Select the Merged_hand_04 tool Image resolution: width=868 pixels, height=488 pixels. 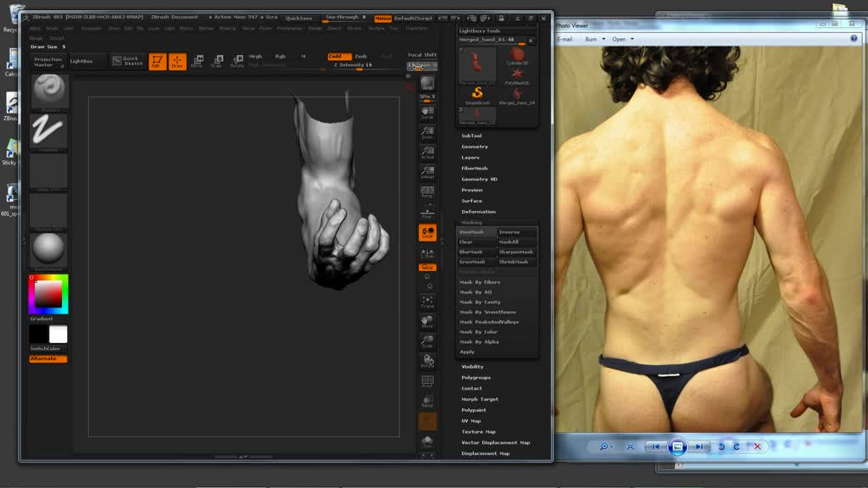517,96
